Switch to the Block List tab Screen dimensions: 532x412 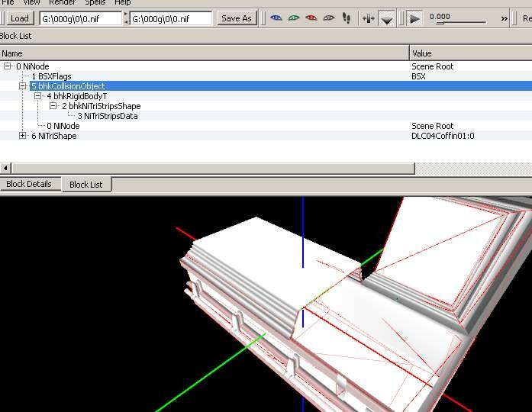pos(86,185)
